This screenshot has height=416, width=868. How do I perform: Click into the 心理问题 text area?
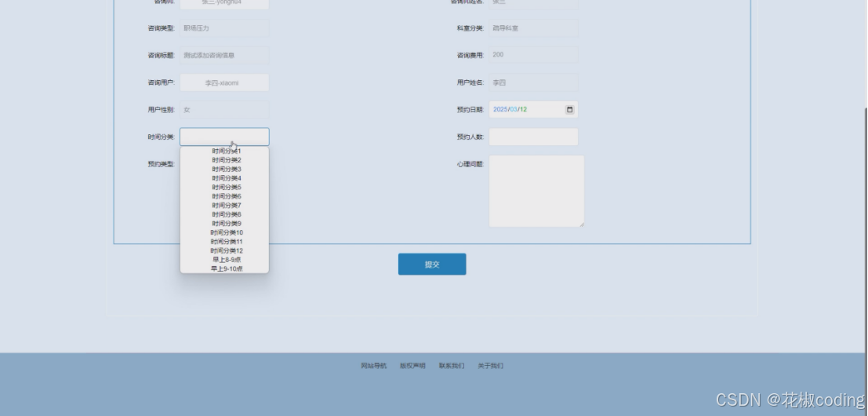(x=536, y=191)
